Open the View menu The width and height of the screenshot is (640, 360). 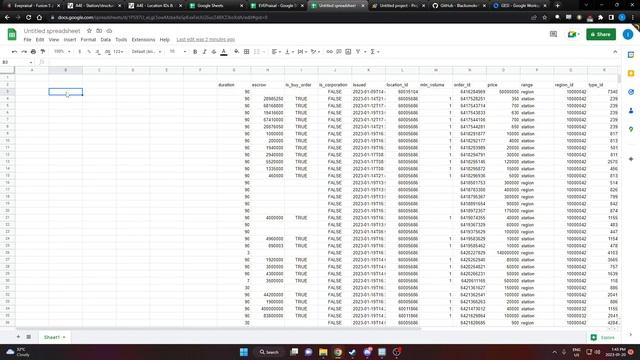pos(54,40)
